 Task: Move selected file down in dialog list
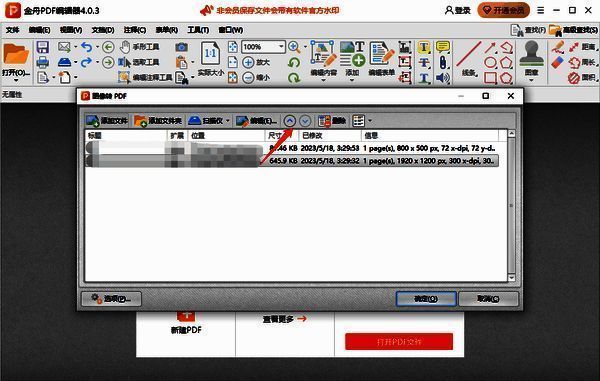tap(305, 121)
